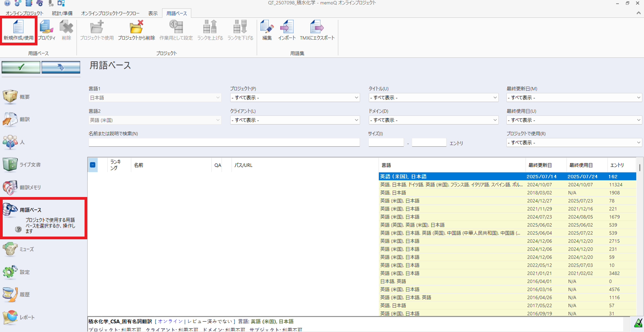Open the 概要 sidebar section
This screenshot has width=644, height=332.
coord(17,97)
